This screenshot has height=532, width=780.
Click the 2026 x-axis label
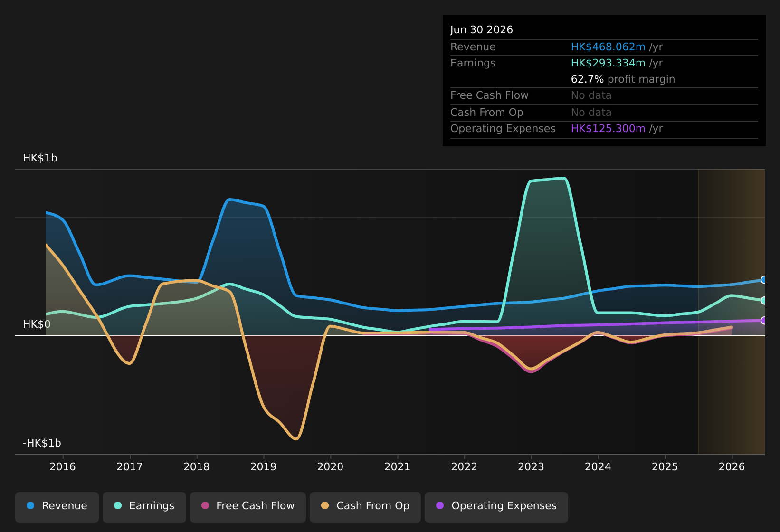coord(732,466)
